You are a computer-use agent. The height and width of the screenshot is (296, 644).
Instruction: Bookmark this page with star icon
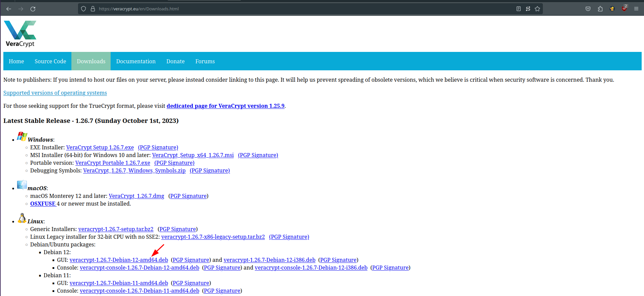(537, 9)
